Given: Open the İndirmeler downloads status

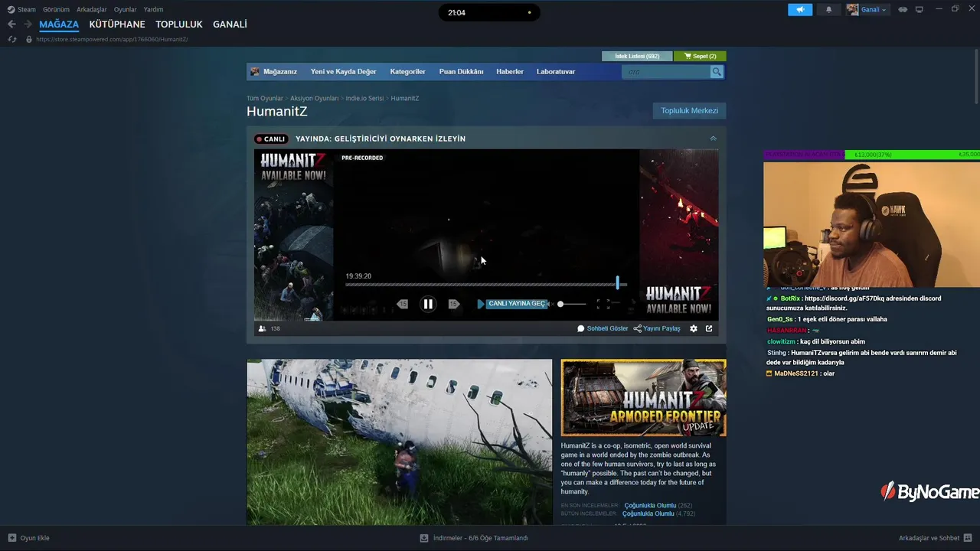Looking at the screenshot, I should coord(474,538).
